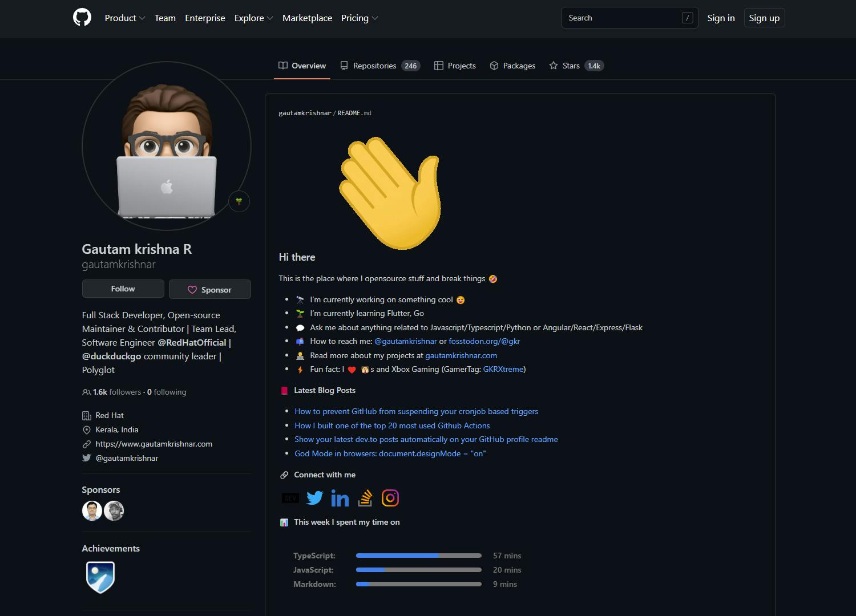Switch to the Packages tab
The image size is (856, 616).
click(x=512, y=66)
